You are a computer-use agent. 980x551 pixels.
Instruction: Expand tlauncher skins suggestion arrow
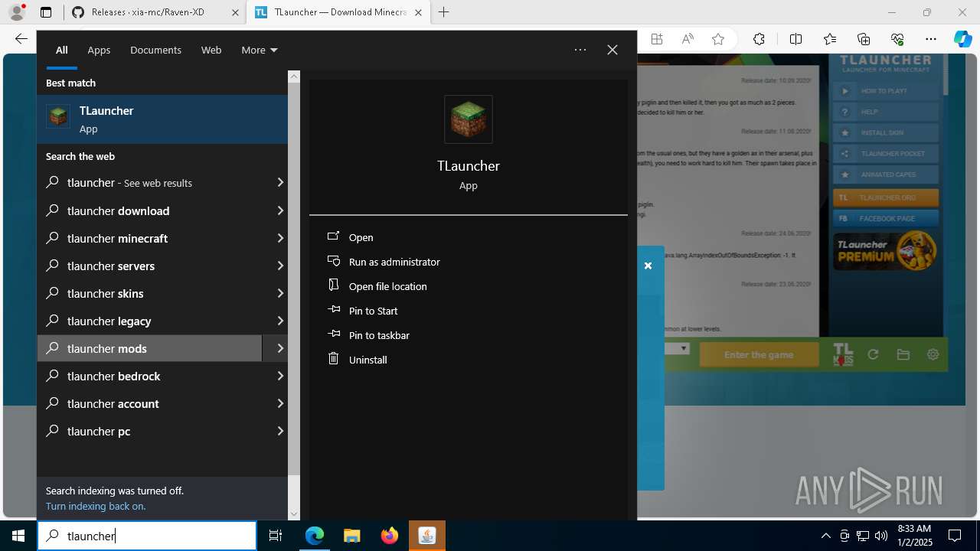(x=279, y=293)
